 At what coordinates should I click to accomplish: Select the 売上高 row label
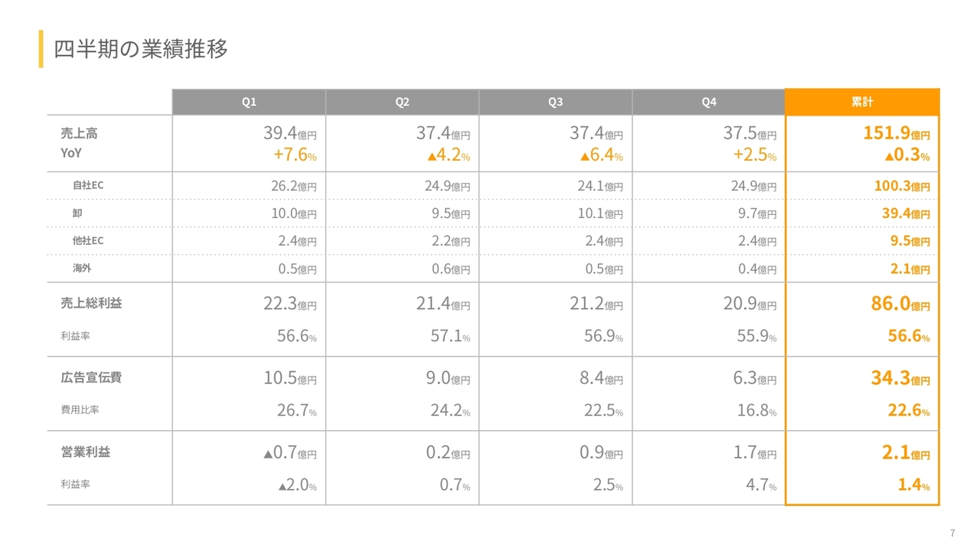pyautogui.click(x=79, y=134)
